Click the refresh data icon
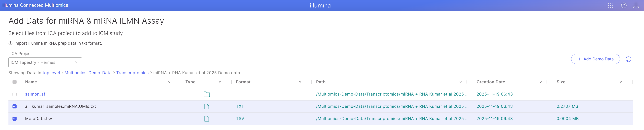This screenshot has width=644, height=130. 628,59
